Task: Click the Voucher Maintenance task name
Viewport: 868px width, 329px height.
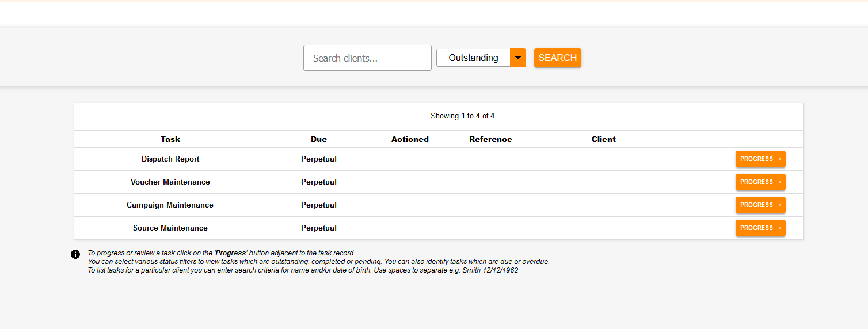Action: click(x=170, y=182)
